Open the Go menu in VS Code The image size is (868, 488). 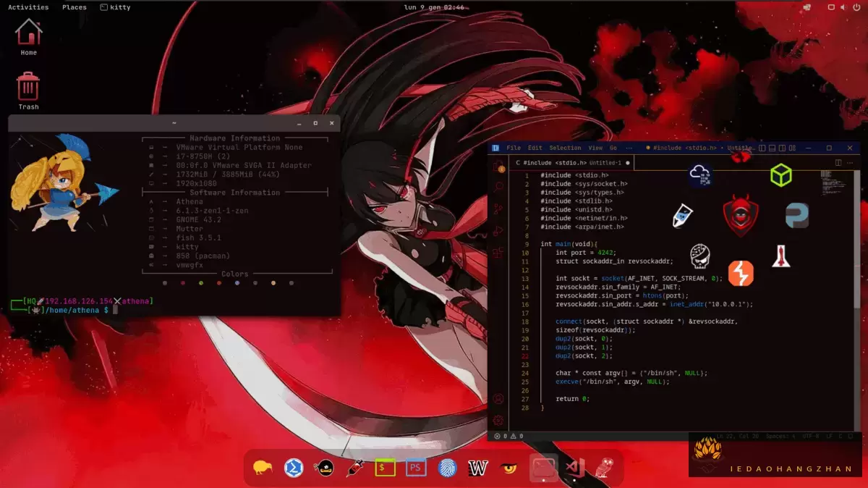pos(613,148)
